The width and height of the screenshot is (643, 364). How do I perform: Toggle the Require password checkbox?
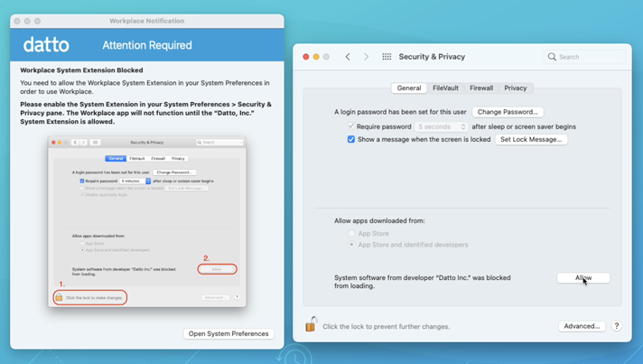[351, 126]
